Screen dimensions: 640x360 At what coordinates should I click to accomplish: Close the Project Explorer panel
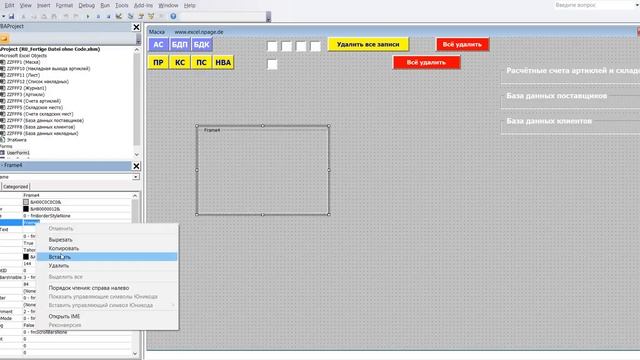136,27
